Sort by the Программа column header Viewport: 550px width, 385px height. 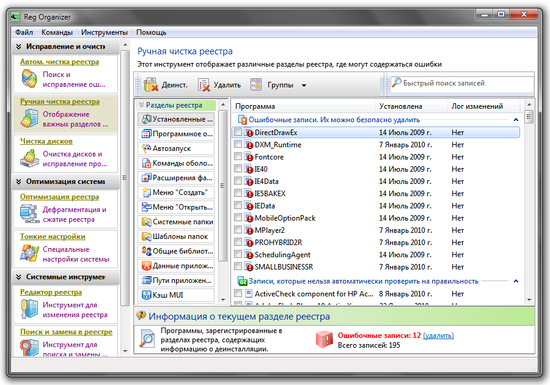(x=303, y=106)
